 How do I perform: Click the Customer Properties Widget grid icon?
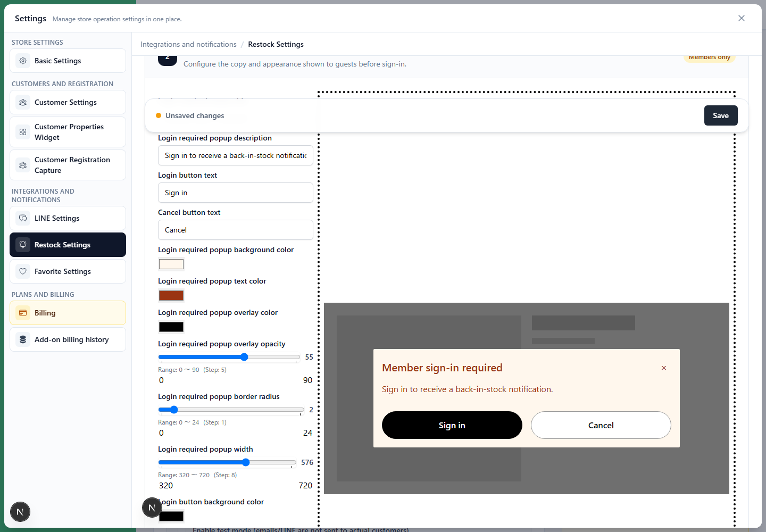[23, 132]
